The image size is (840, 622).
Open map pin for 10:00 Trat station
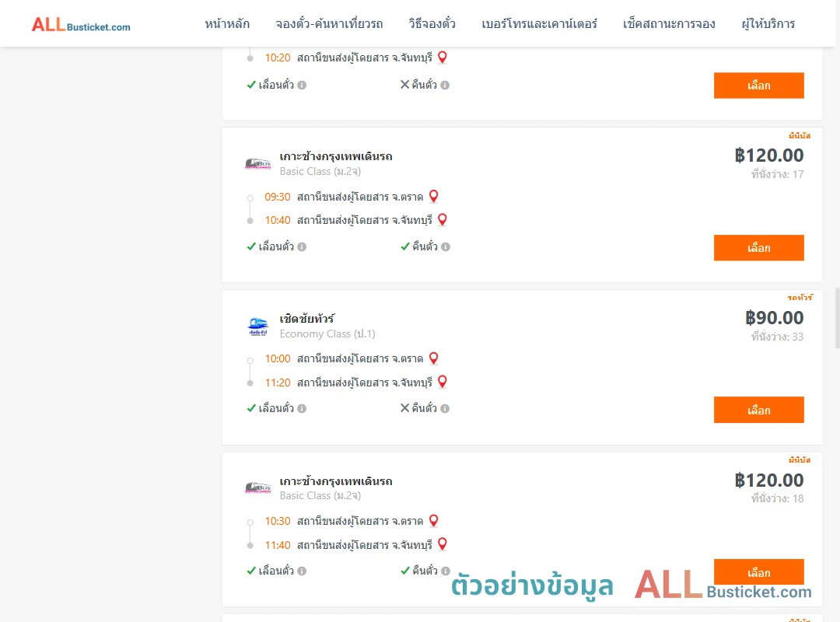[434, 358]
